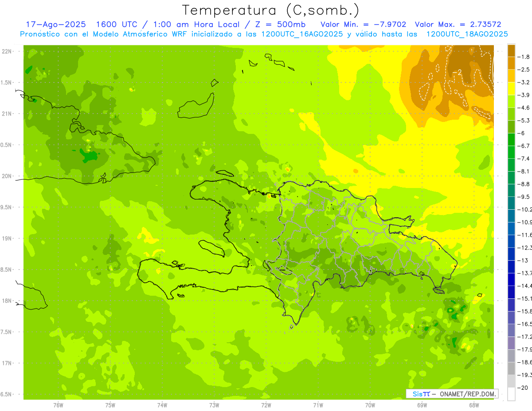The height and width of the screenshot is (411, 532).
Task: Click the blue swatch between -13 and -13.7
Action: pos(511,266)
